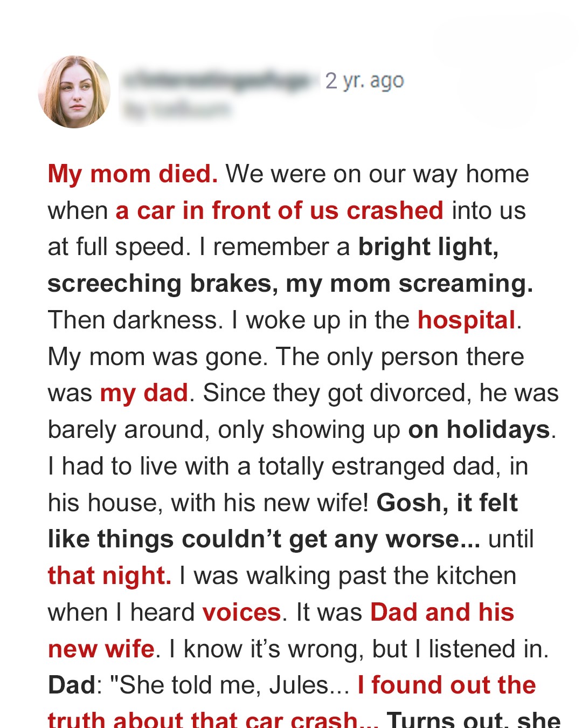Click the bold words "bright light,"
Viewport: 582px width, 728px height.
click(x=428, y=247)
